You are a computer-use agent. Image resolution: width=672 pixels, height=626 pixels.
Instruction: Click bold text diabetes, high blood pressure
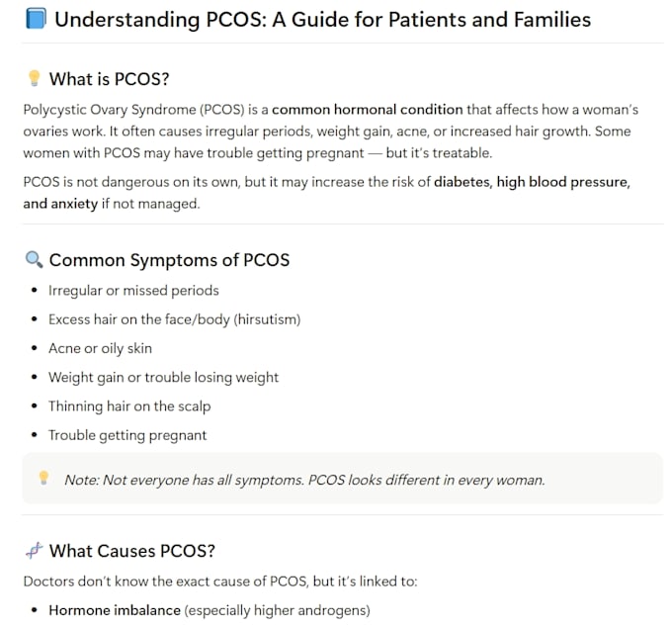tap(532, 182)
